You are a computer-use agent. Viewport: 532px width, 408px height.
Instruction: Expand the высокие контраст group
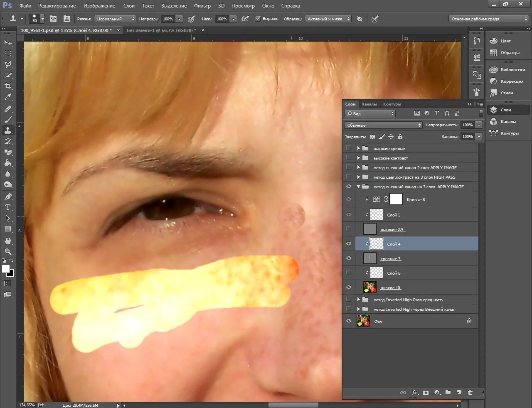pyautogui.click(x=358, y=158)
